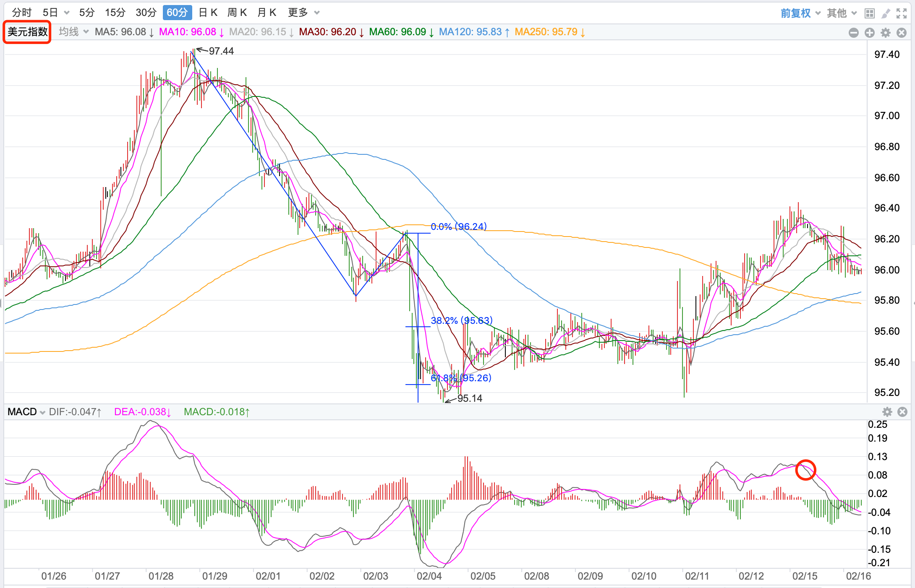Open MACD indicator settings gear
This screenshot has width=915, height=588.
[887, 412]
